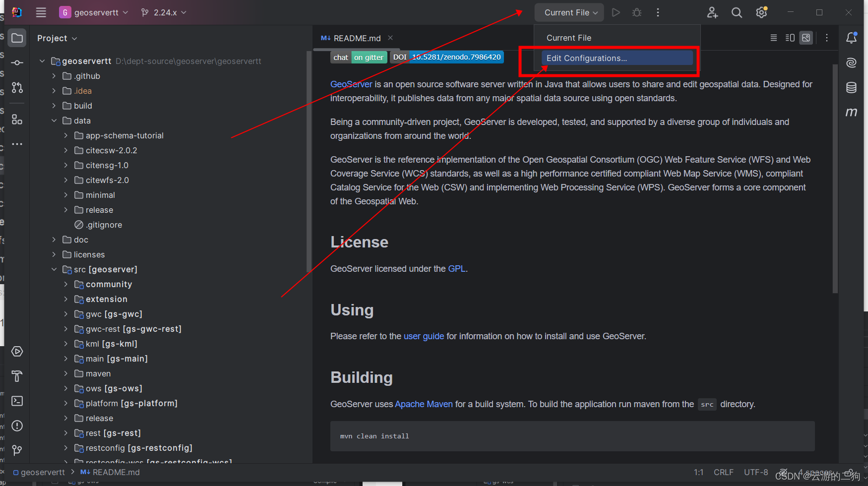Show more tool windows ellipsis
The width and height of the screenshot is (868, 486).
coord(17,144)
